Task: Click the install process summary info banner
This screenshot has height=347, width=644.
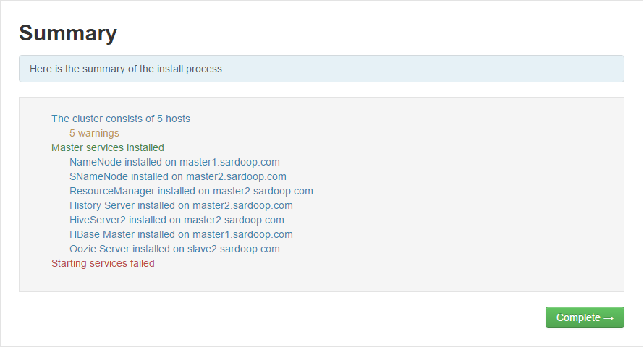Action: click(321, 69)
